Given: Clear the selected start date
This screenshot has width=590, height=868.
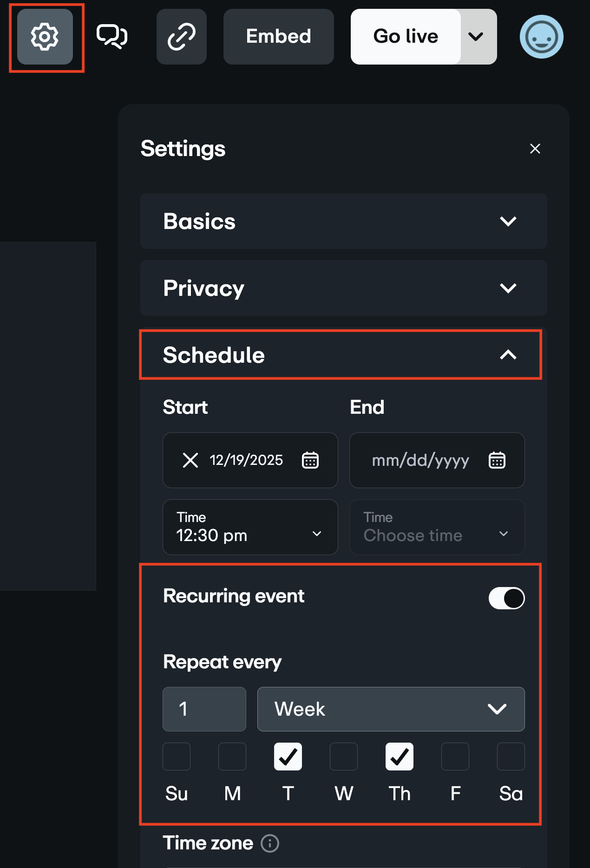Looking at the screenshot, I should 190,460.
